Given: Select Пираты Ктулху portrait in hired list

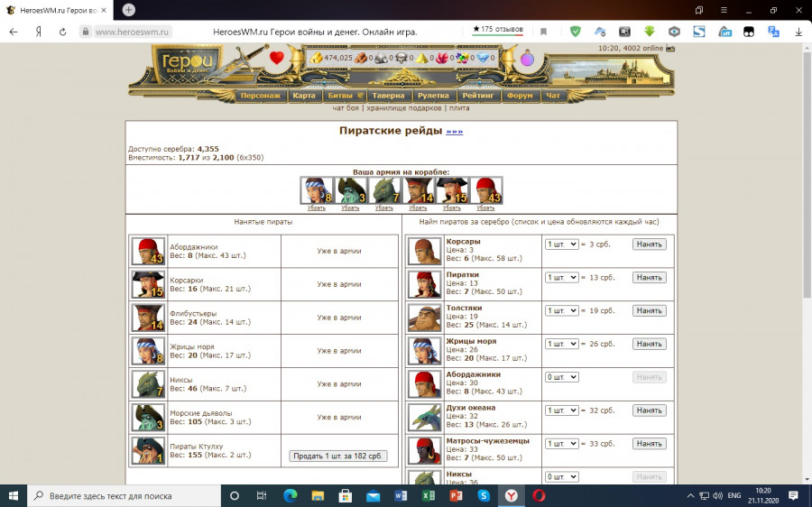Looking at the screenshot, I should point(148,450).
